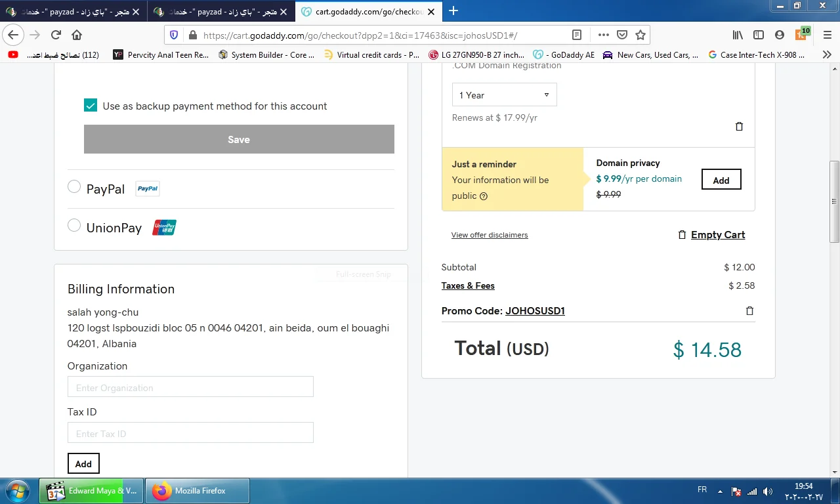
Task: Delete domain item using trash icon
Action: coord(739,127)
